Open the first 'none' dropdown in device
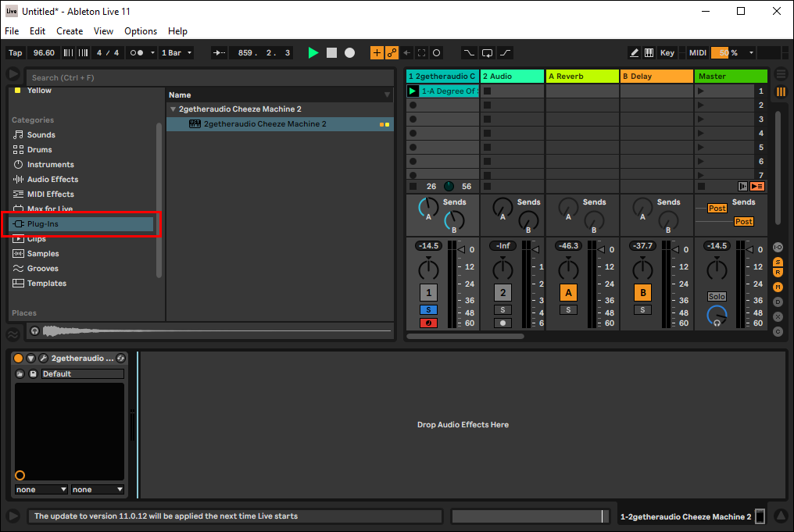794x532 pixels. click(x=41, y=490)
